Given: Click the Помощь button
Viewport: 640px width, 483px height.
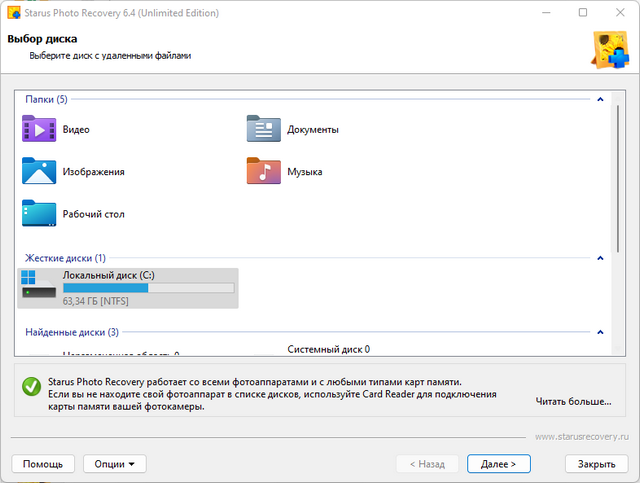Looking at the screenshot, I should [43, 464].
